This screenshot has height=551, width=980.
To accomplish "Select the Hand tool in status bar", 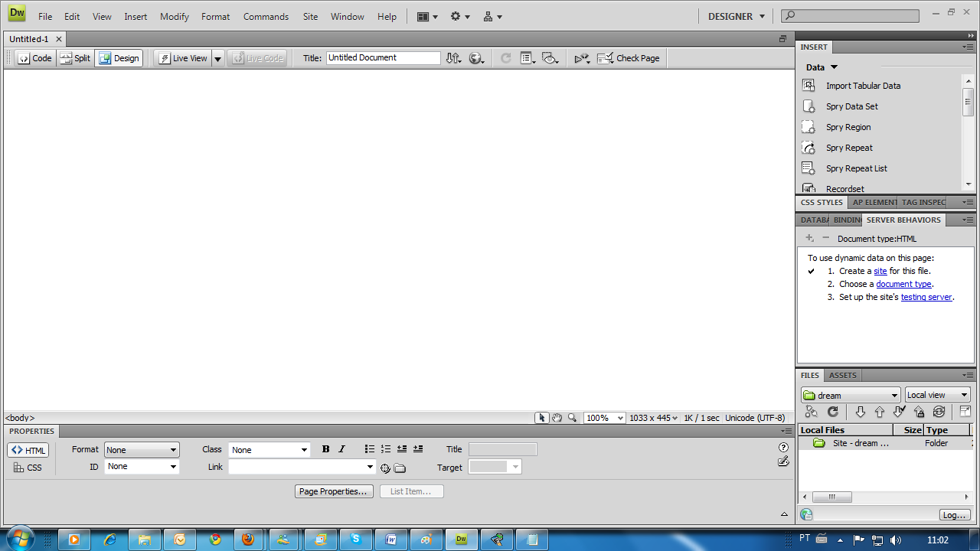I will (557, 418).
